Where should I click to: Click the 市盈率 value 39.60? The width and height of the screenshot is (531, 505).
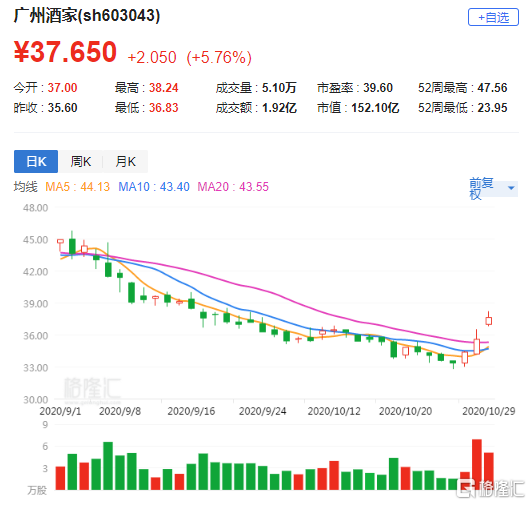[378, 88]
